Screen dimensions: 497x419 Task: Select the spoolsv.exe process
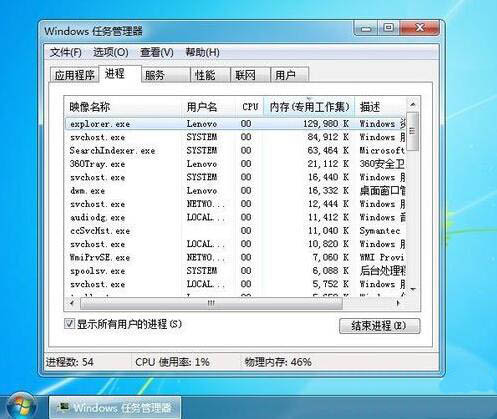point(235,271)
